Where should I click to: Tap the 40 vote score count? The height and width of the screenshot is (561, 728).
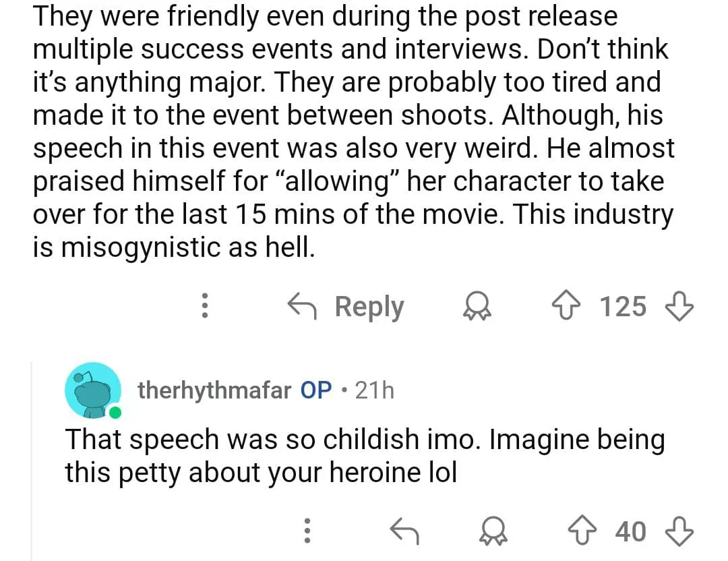(630, 531)
